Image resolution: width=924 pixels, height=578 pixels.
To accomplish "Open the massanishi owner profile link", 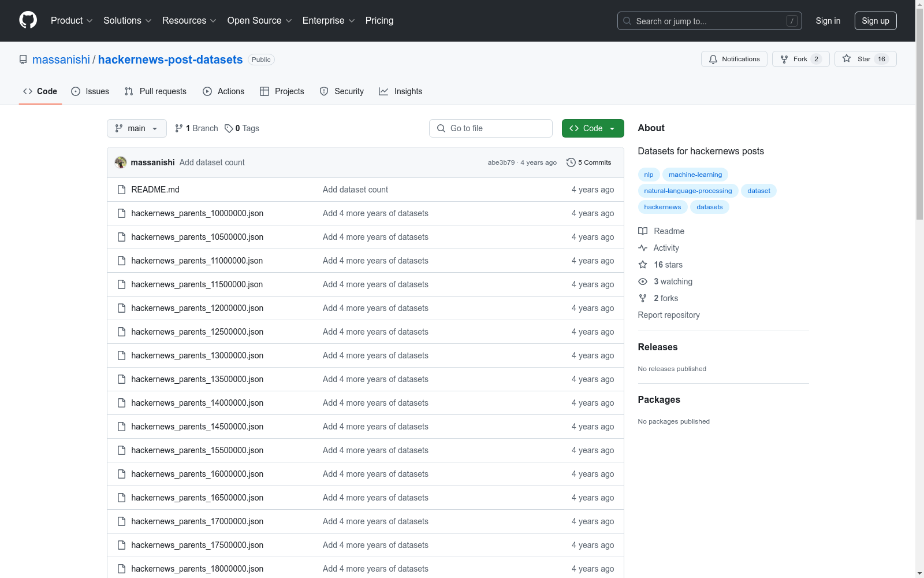I will [61, 60].
